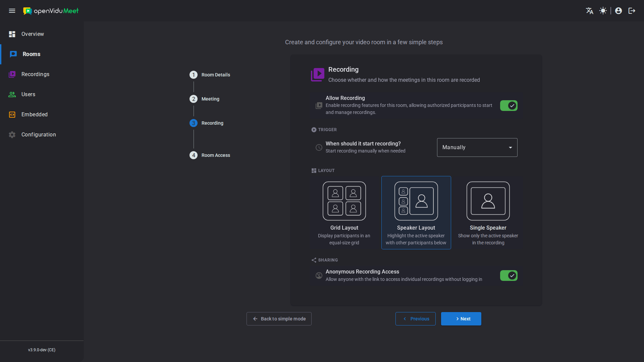Viewport: 644px width, 362px height.
Task: Click the Rooms chat icon in sidebar
Action: [13, 54]
